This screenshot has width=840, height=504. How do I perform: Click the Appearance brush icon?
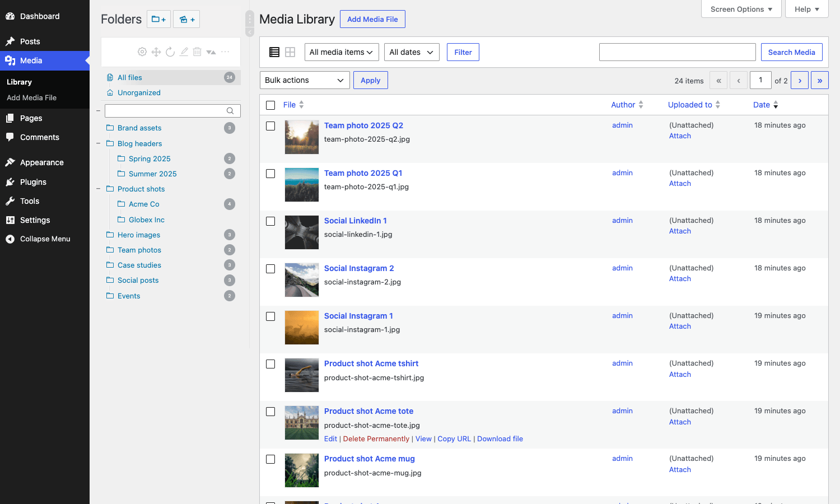pyautogui.click(x=10, y=162)
